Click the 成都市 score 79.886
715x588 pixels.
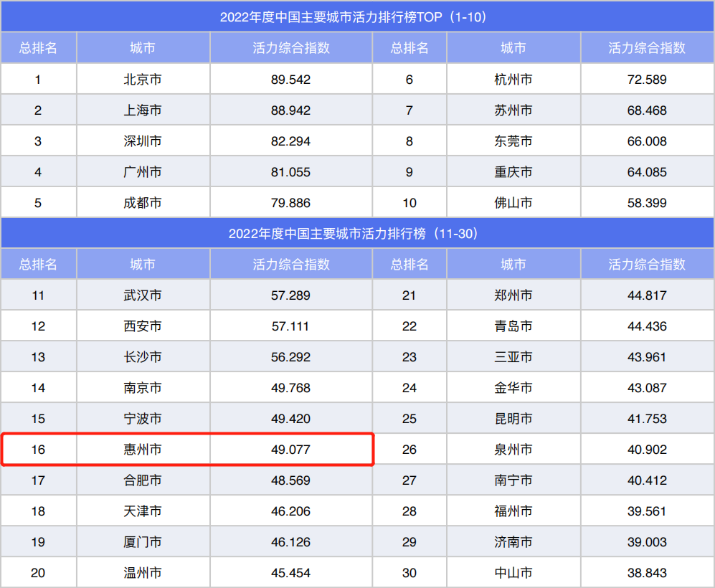click(x=290, y=203)
